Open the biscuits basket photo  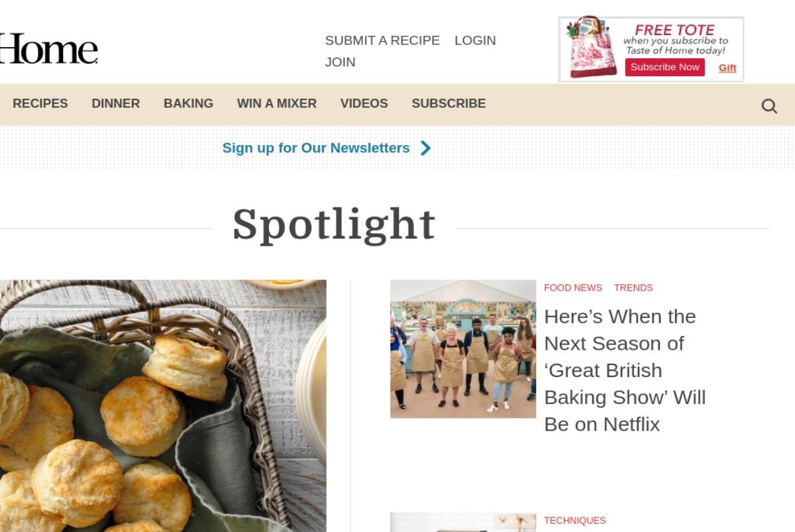click(163, 405)
